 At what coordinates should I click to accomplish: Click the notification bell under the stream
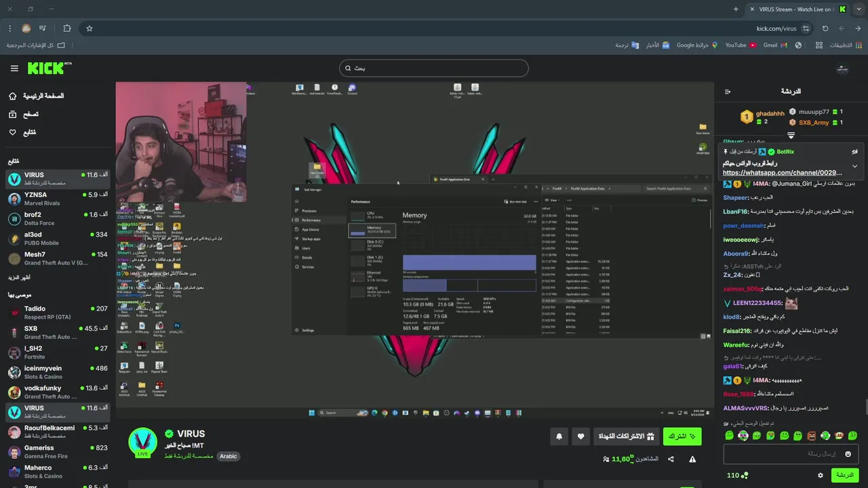[x=559, y=437]
